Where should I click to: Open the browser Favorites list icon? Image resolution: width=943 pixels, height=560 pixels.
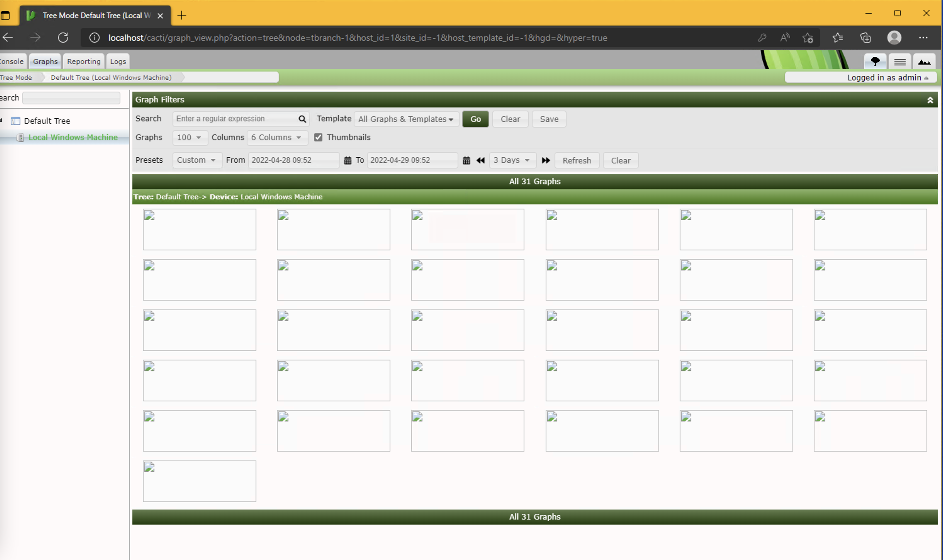point(837,38)
